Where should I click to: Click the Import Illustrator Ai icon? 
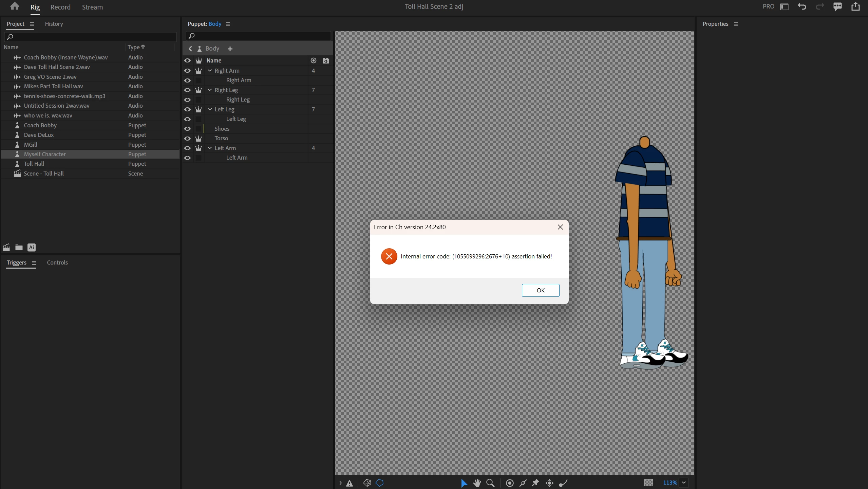32,247
